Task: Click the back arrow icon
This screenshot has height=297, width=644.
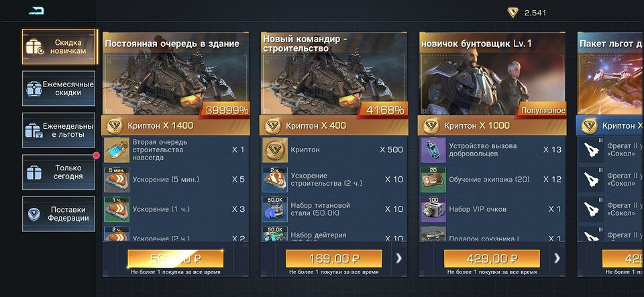Action: coord(36,11)
